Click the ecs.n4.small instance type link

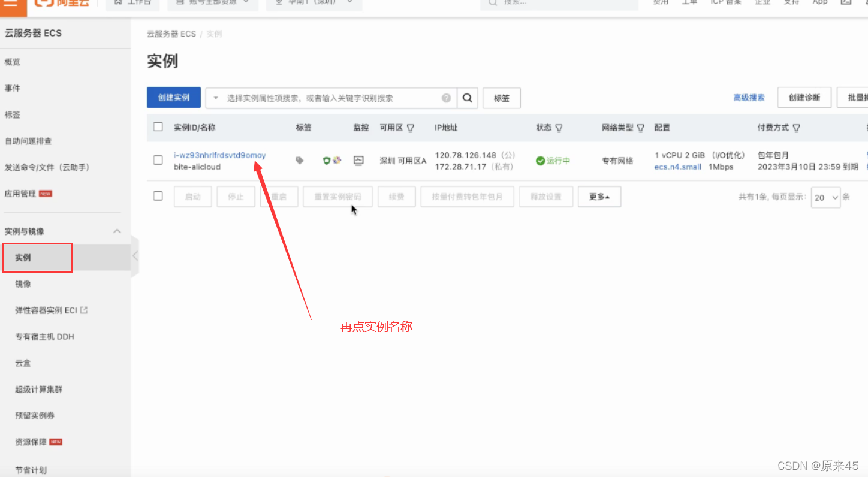[x=678, y=167]
